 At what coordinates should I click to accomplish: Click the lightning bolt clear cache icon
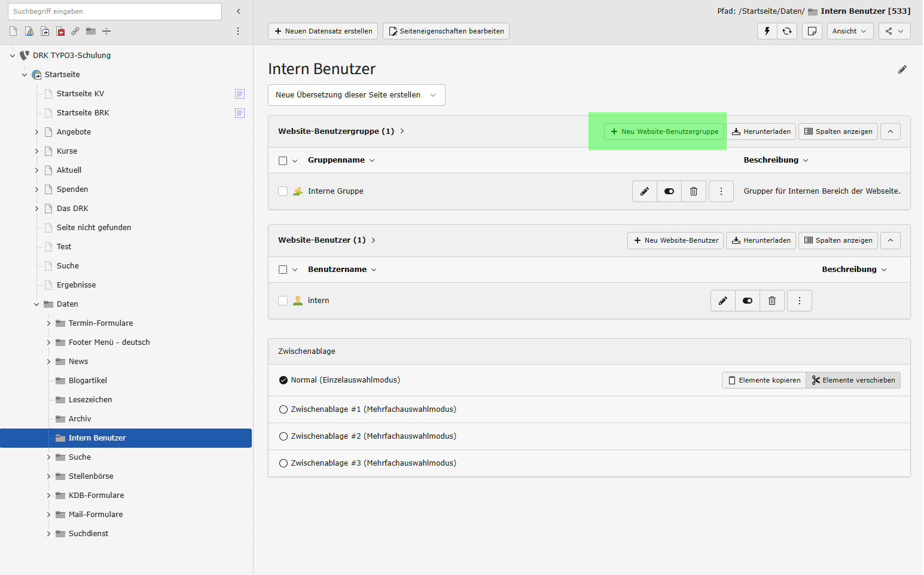pos(767,31)
